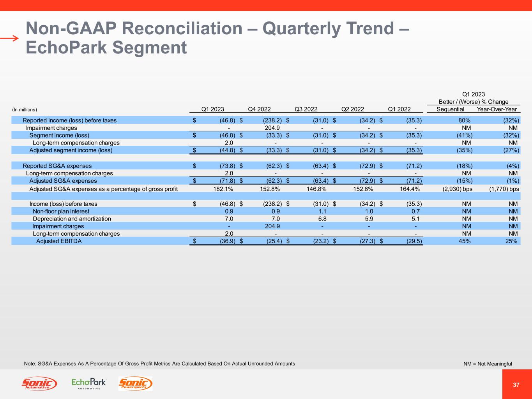Image resolution: width=532 pixels, height=399 pixels.
Task: Select the "Adjusted EBITDA" row label
Action: point(59,241)
